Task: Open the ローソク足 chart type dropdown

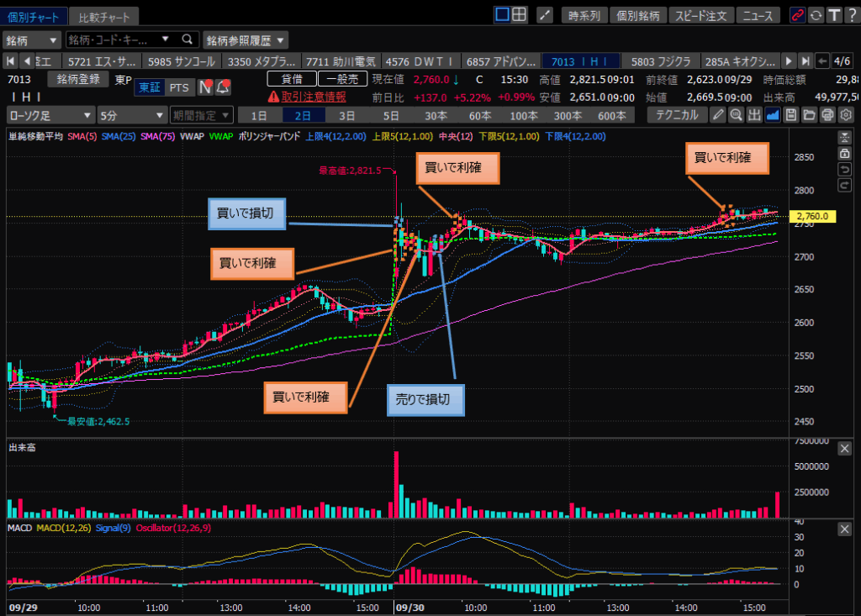Action: pyautogui.click(x=50, y=115)
